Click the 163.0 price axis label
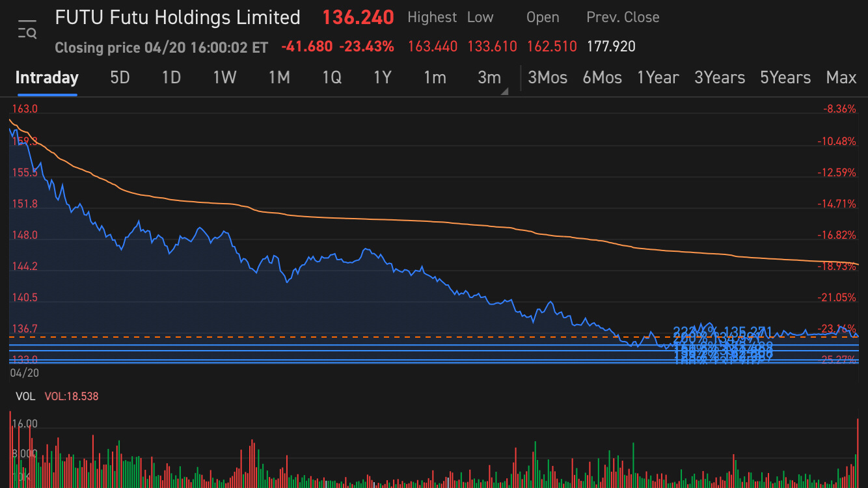This screenshot has height=488, width=868. click(x=25, y=109)
